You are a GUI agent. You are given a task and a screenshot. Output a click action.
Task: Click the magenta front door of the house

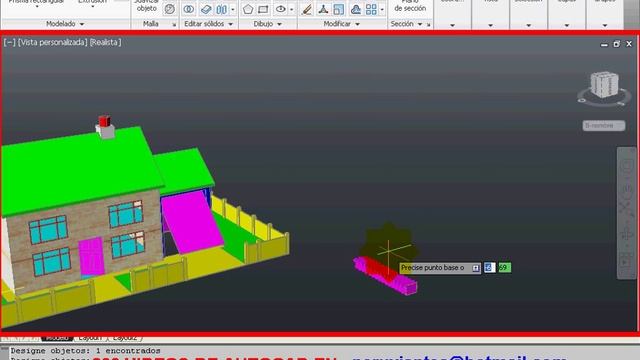coord(91,256)
